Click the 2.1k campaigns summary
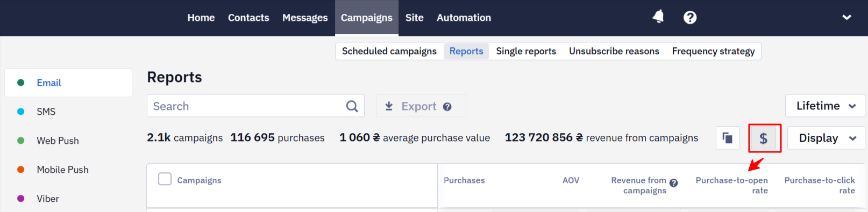This screenshot has width=868, height=212. coord(184,138)
